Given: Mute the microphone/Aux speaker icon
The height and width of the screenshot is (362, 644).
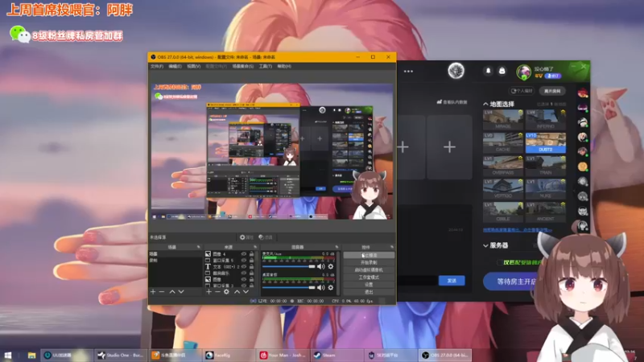Looking at the screenshot, I should coord(320,267).
